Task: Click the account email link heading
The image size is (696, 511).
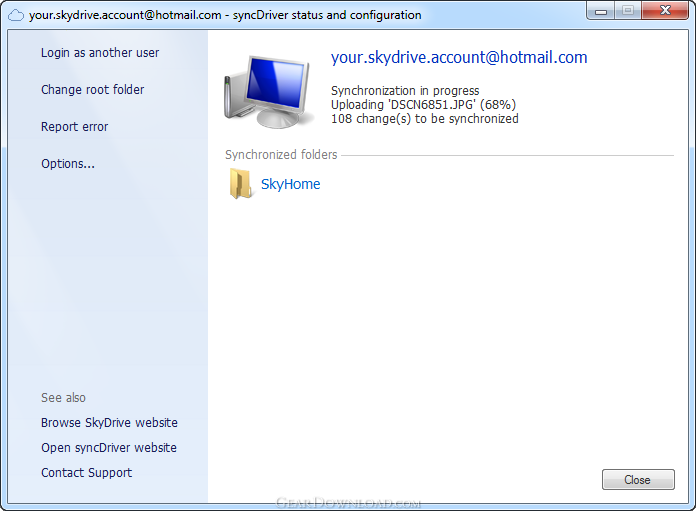Action: [459, 58]
